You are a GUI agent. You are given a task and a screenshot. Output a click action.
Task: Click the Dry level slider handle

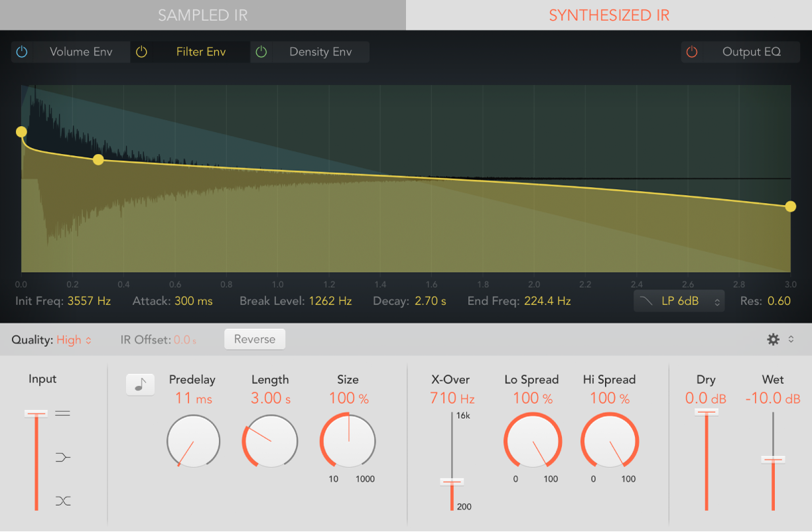(707, 412)
